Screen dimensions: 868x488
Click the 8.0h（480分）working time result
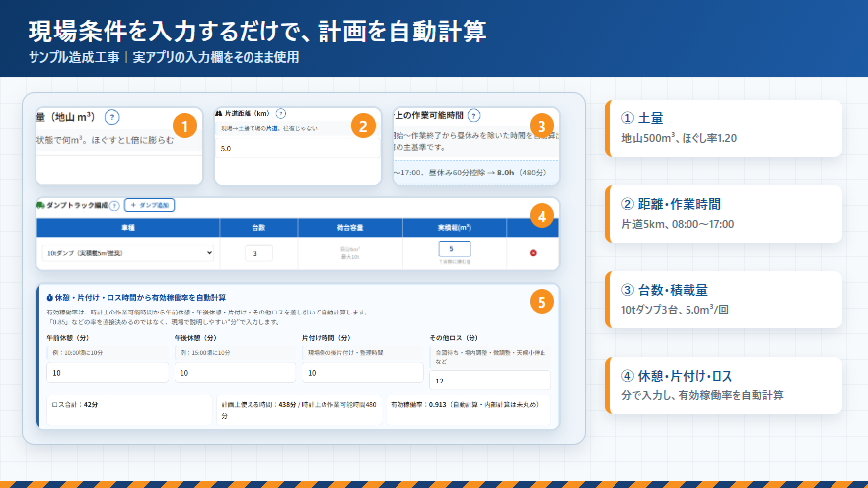coord(522,173)
